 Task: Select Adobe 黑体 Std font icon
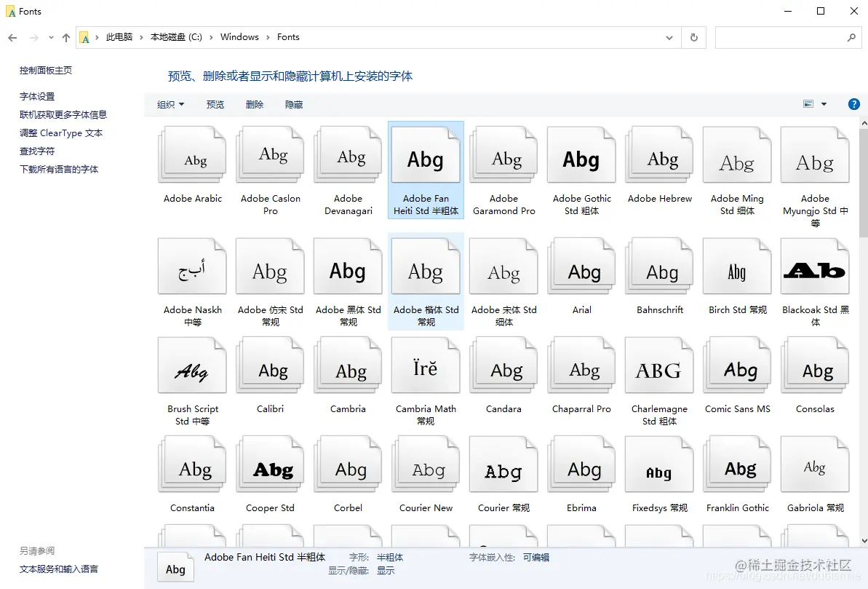[x=349, y=266]
